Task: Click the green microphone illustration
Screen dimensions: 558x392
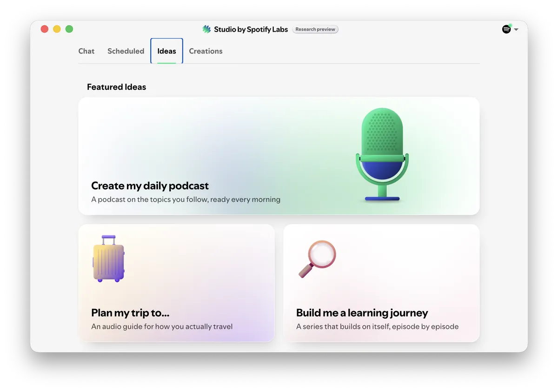Action: point(382,154)
